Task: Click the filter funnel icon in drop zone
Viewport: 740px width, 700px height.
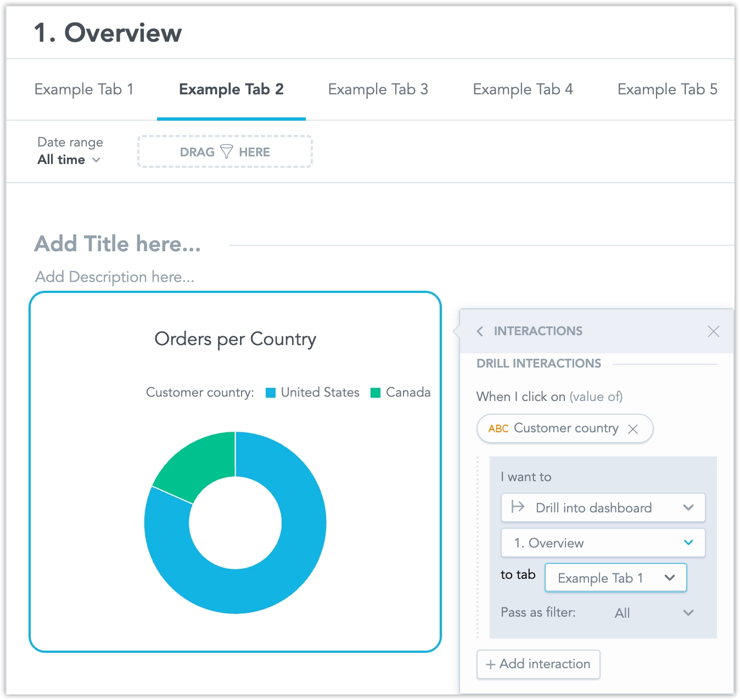Action: click(x=226, y=152)
